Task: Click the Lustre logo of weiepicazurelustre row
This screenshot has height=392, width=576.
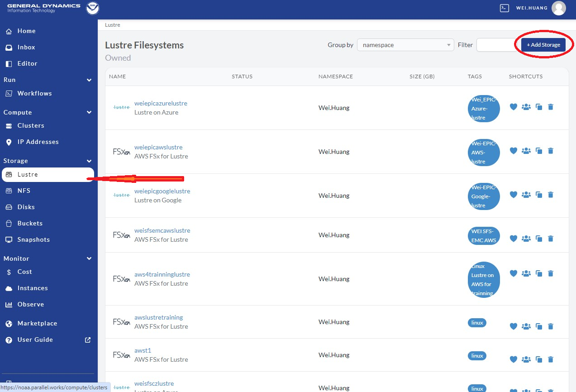Action: pyautogui.click(x=122, y=107)
